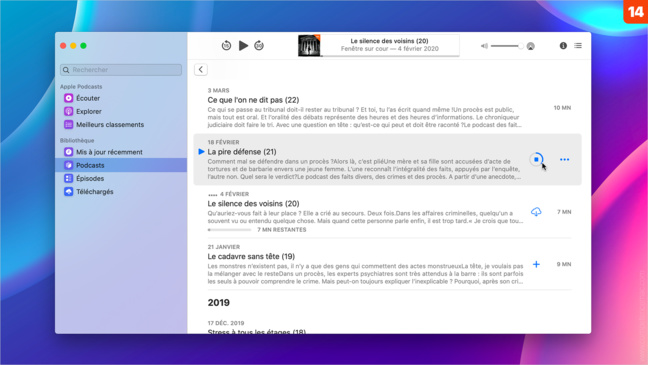
Task: Click the Épisodes sidebar icon
Action: [69, 178]
